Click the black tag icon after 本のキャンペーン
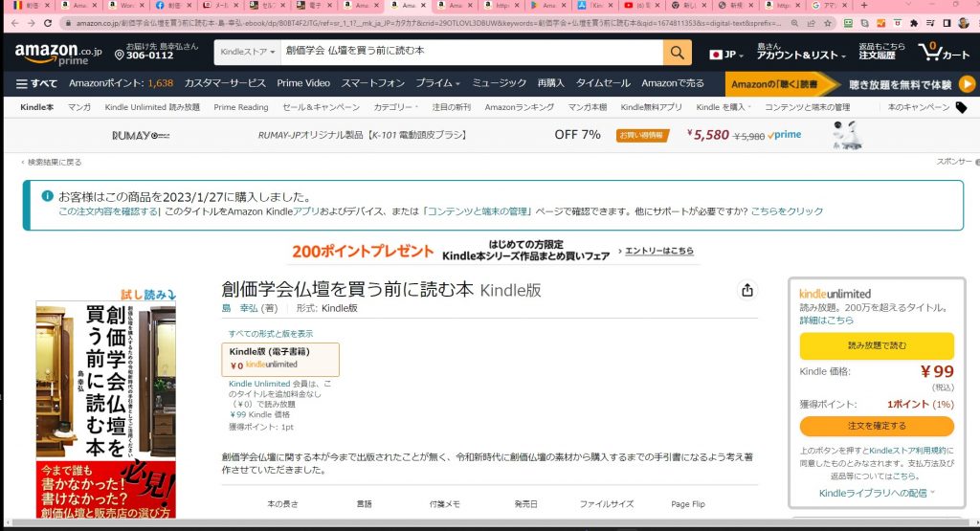 tap(961, 107)
